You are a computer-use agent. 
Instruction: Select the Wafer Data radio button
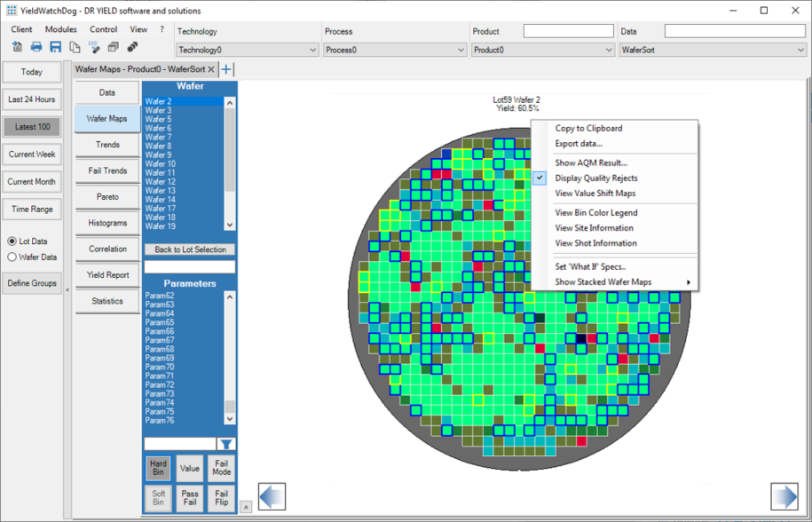click(x=11, y=255)
